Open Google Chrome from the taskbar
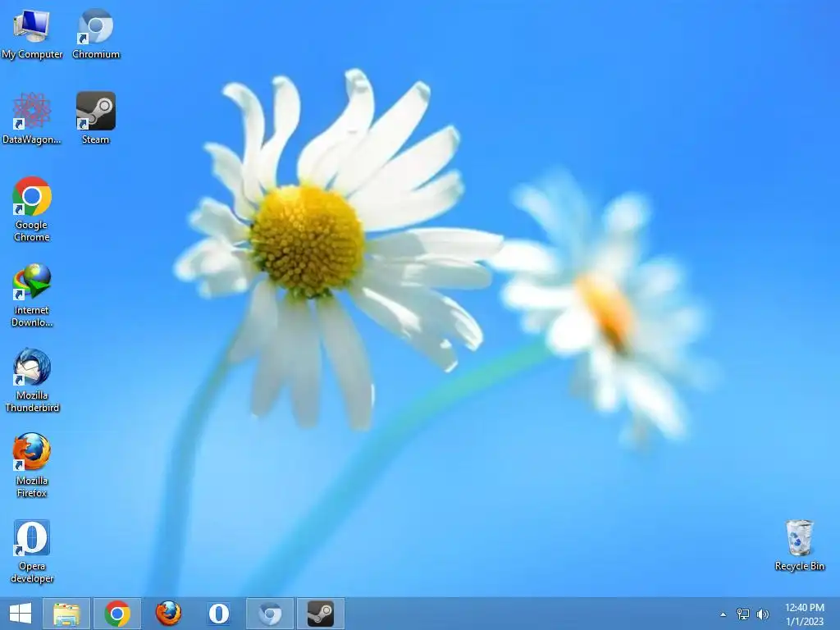840x630 pixels. coord(117,614)
